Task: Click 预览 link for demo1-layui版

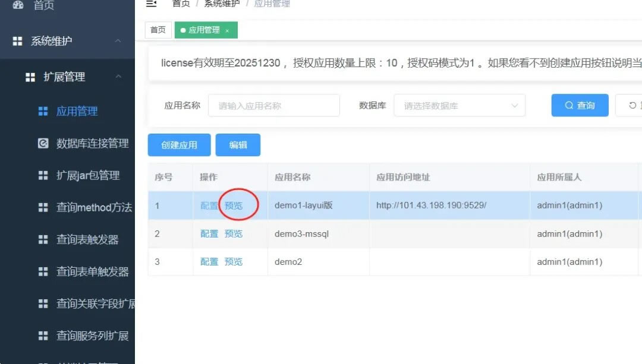Action: tap(234, 205)
